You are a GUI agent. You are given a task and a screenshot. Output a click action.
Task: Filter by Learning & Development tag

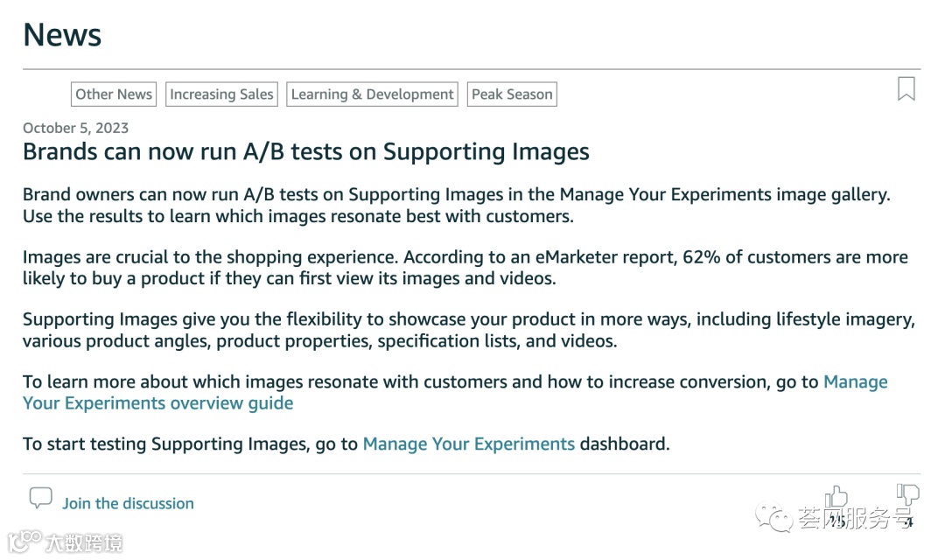coord(373,94)
